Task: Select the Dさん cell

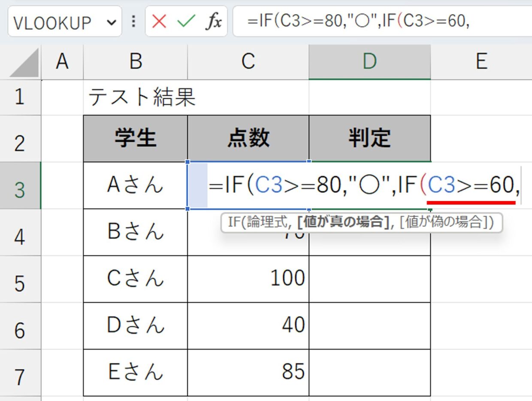Action: pos(136,326)
